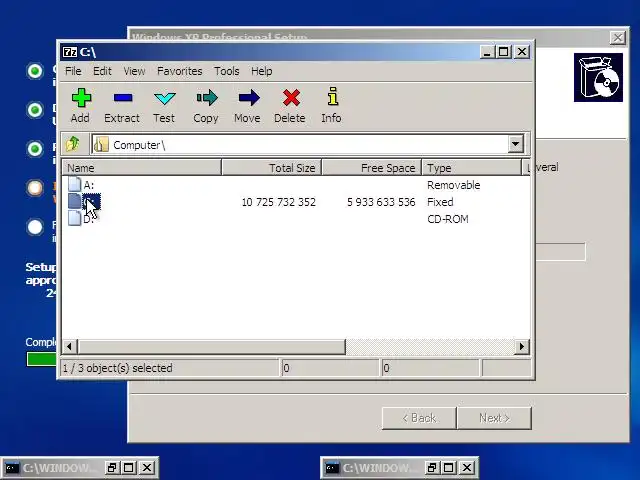Click Back in the Setup window

pos(419,418)
